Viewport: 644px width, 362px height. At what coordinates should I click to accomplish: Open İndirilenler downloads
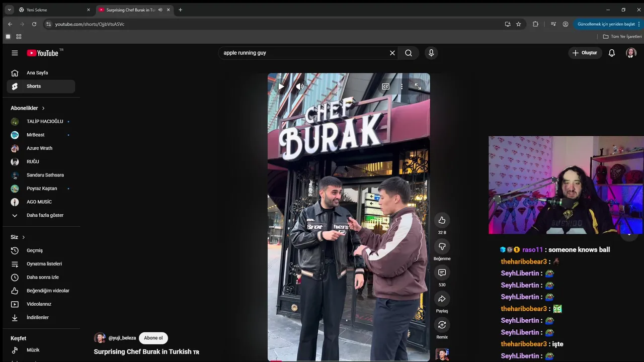(x=41, y=318)
